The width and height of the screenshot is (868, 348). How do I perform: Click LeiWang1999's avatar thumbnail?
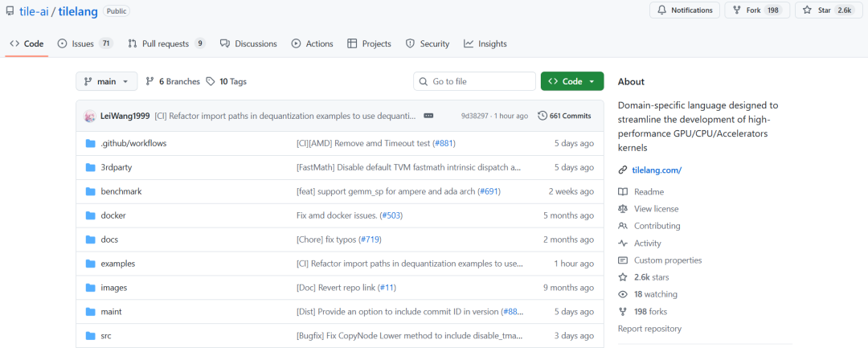(x=90, y=116)
